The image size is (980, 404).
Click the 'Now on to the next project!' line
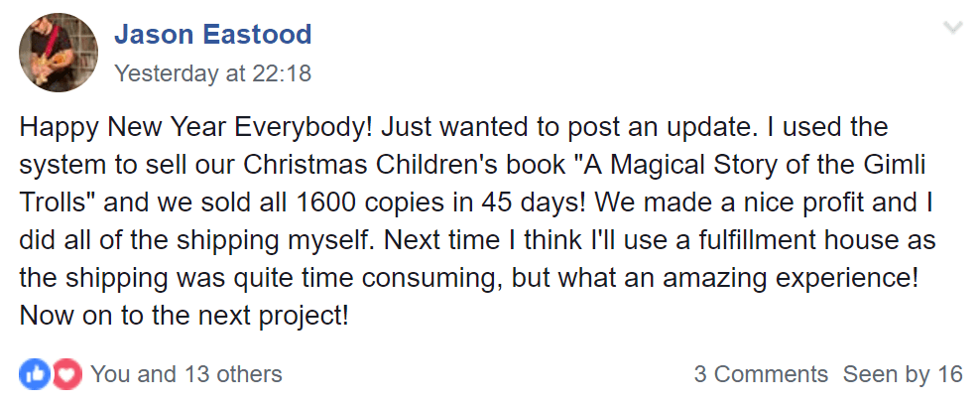point(184,316)
